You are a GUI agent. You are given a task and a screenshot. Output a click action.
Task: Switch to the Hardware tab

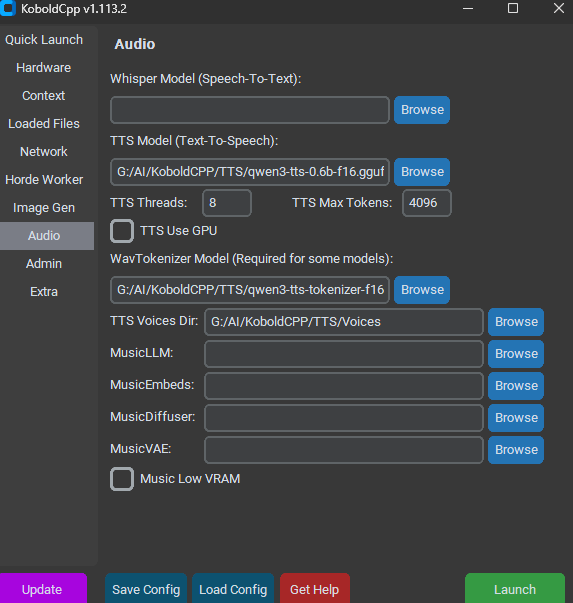click(x=43, y=68)
